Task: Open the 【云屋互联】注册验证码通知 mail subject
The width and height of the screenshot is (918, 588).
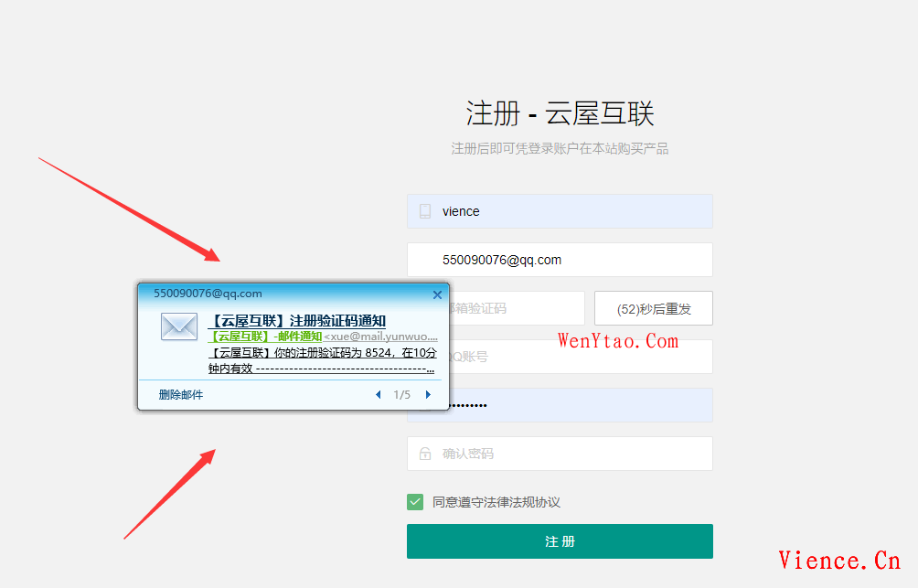Action: coord(297,321)
